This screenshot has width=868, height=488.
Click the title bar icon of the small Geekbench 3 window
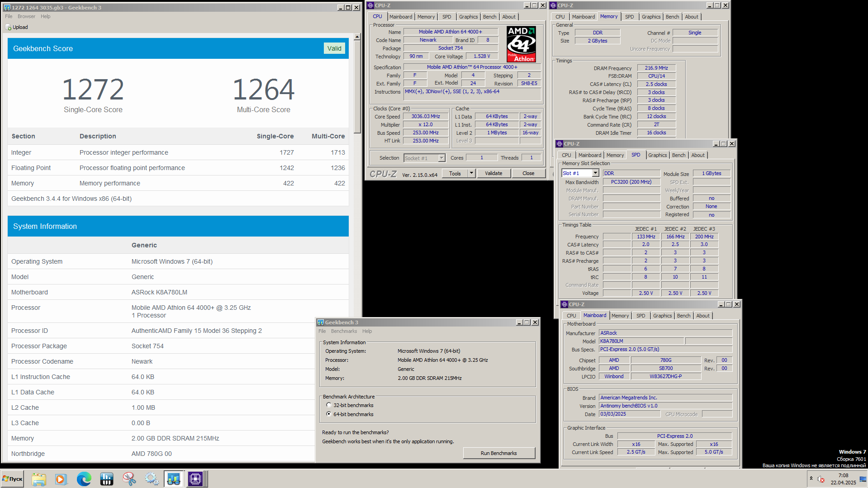click(321, 322)
